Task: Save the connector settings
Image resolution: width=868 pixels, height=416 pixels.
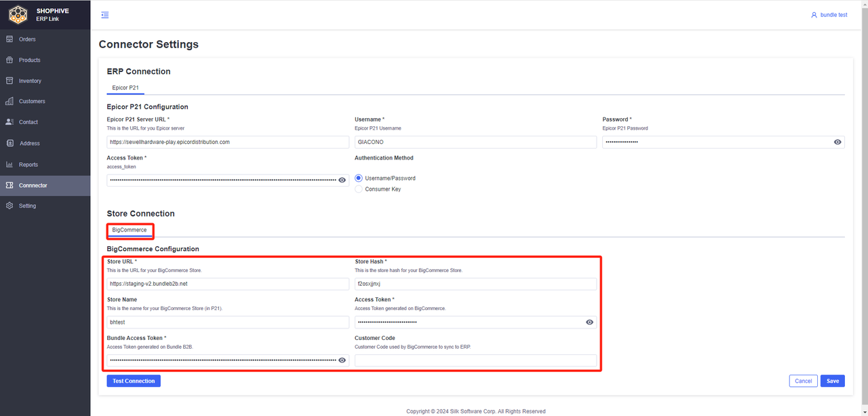Action: (x=833, y=381)
